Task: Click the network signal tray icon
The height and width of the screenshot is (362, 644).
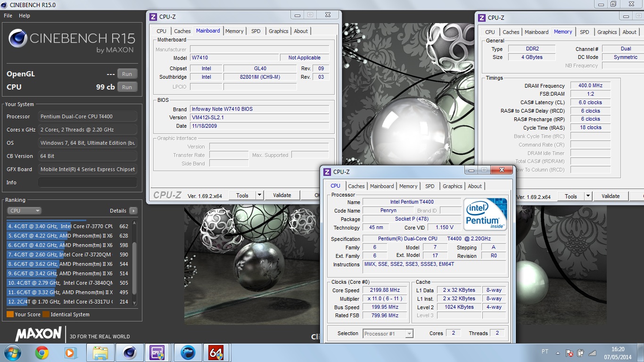Action: pos(592,353)
